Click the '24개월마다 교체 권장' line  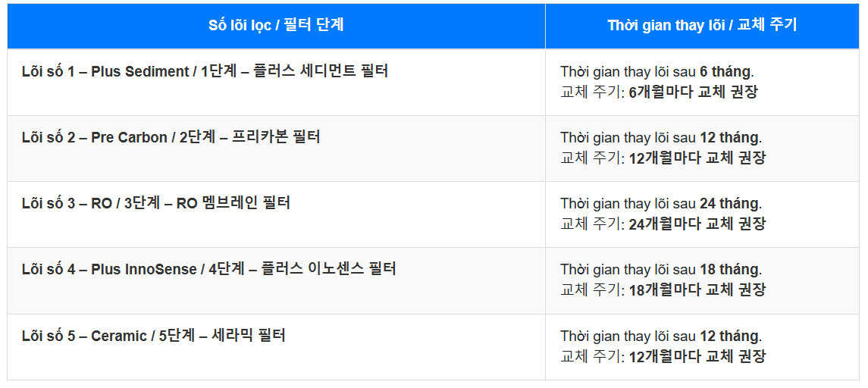[663, 224]
